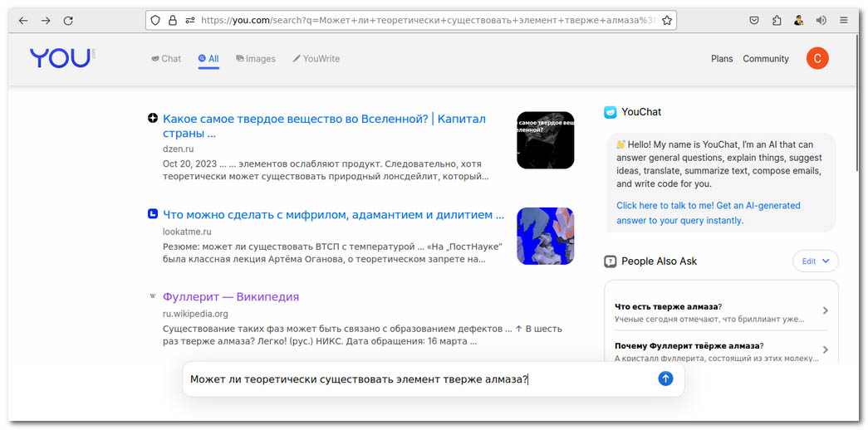Go forward with the browser forward arrow
This screenshot has height=430, width=868.
coord(46,21)
